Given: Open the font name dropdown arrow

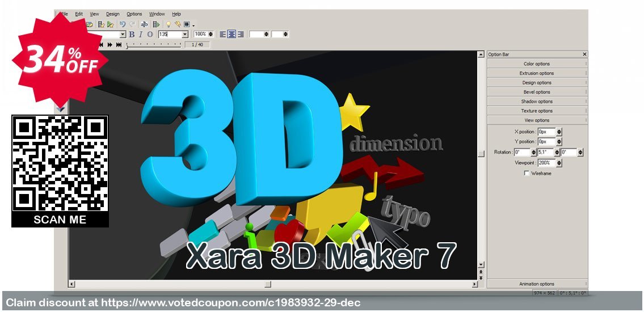Looking at the screenshot, I should coord(123,35).
